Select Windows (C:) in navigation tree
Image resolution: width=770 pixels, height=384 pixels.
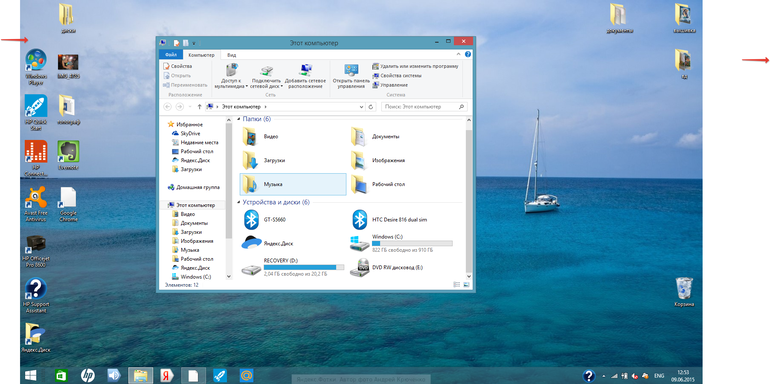[x=192, y=277]
